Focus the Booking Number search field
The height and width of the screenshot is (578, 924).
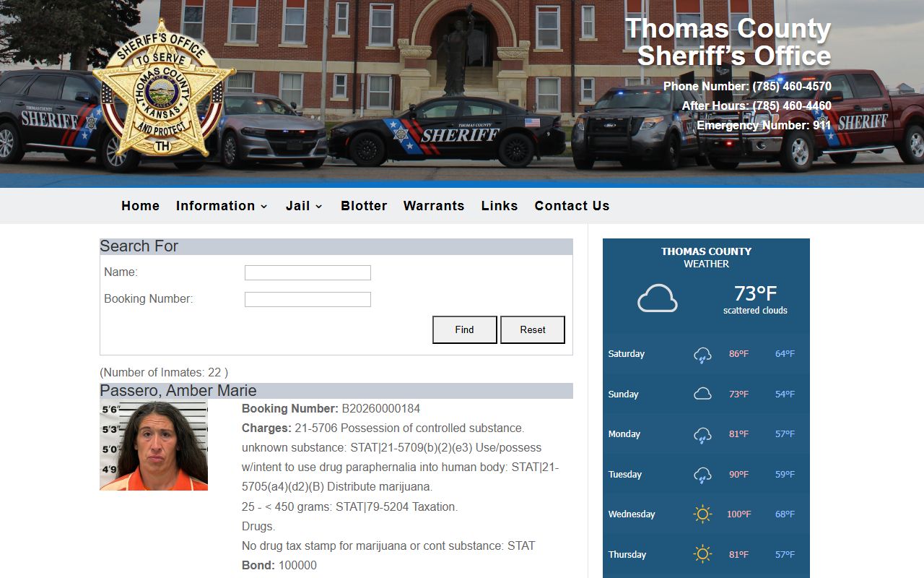point(308,299)
